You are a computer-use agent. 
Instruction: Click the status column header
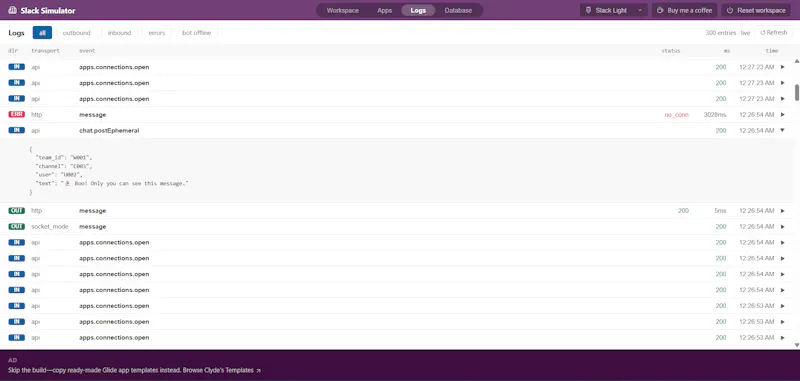(670, 50)
